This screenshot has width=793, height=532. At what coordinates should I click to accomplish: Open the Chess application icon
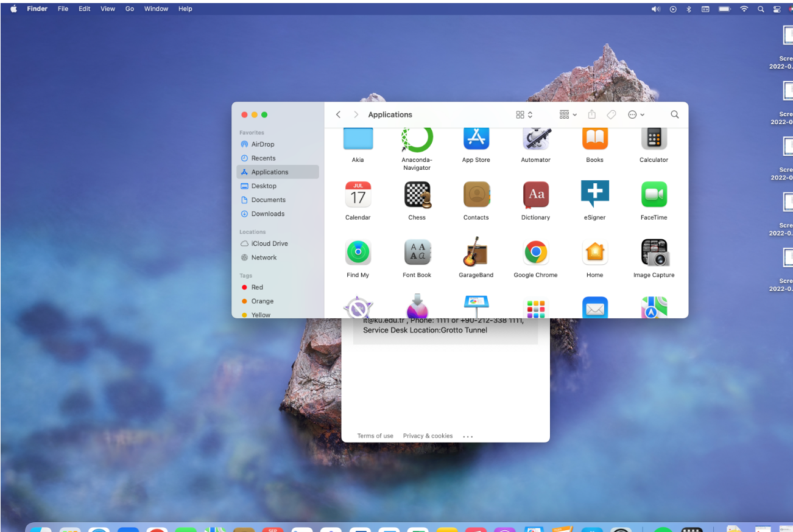[417, 195]
